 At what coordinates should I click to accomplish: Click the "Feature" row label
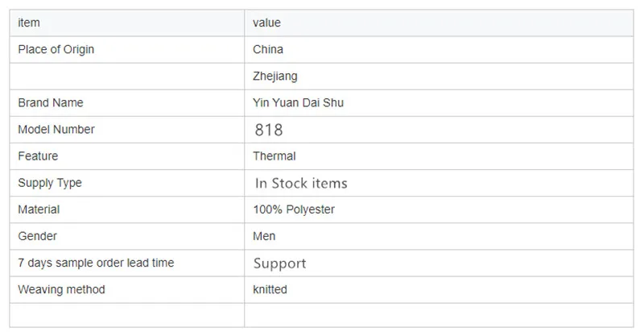[x=38, y=156]
